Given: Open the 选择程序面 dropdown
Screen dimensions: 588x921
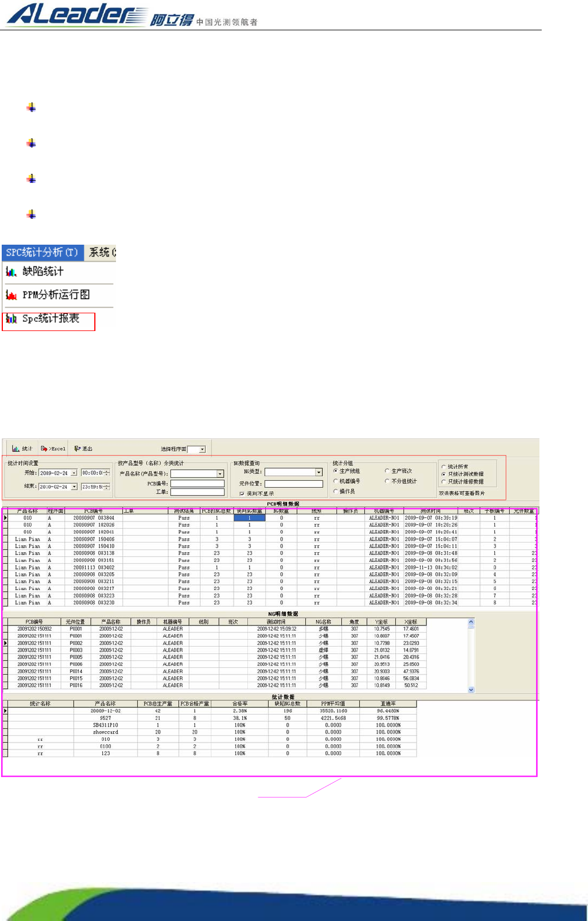Looking at the screenshot, I should (x=202, y=449).
